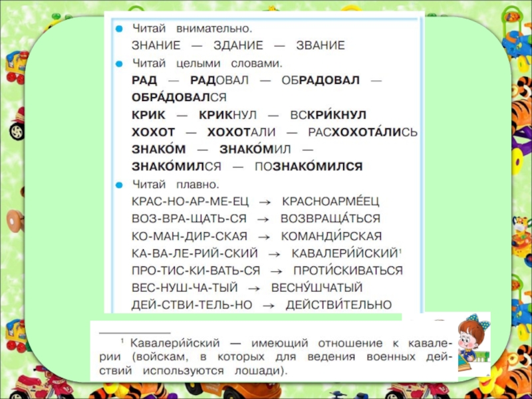Click the arrow after ДЕЙ-СТВИ-ТЕЛЬ-НО
The height and width of the screenshot is (399, 532).
pyautogui.click(x=269, y=306)
